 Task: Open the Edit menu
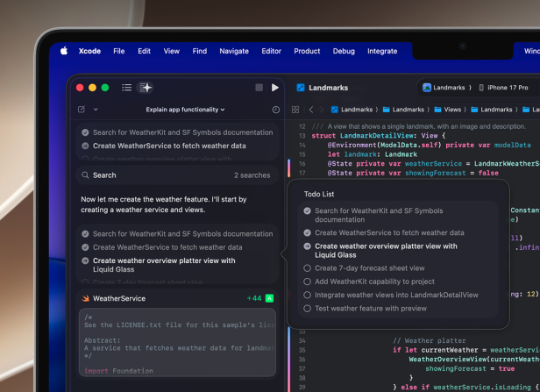tap(144, 51)
